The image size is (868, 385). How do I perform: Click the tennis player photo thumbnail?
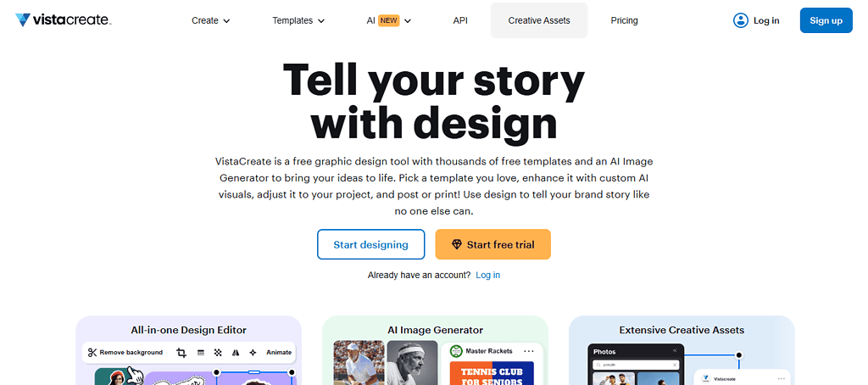pos(358,362)
